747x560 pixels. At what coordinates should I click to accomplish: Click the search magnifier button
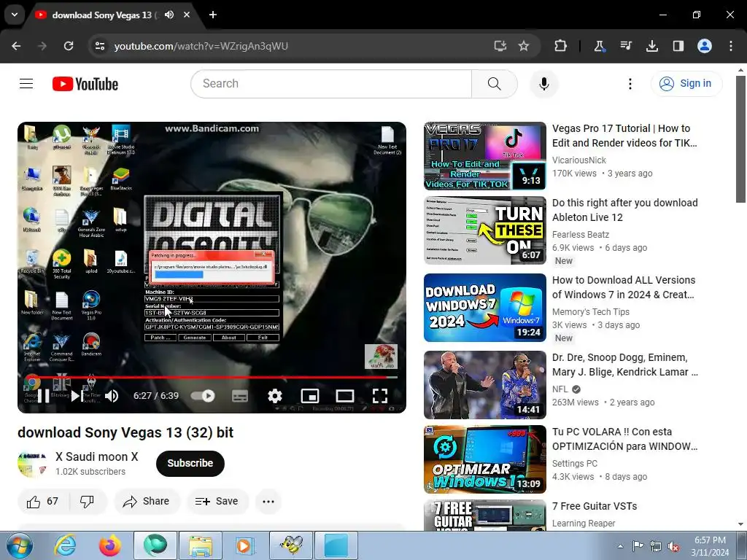click(494, 84)
